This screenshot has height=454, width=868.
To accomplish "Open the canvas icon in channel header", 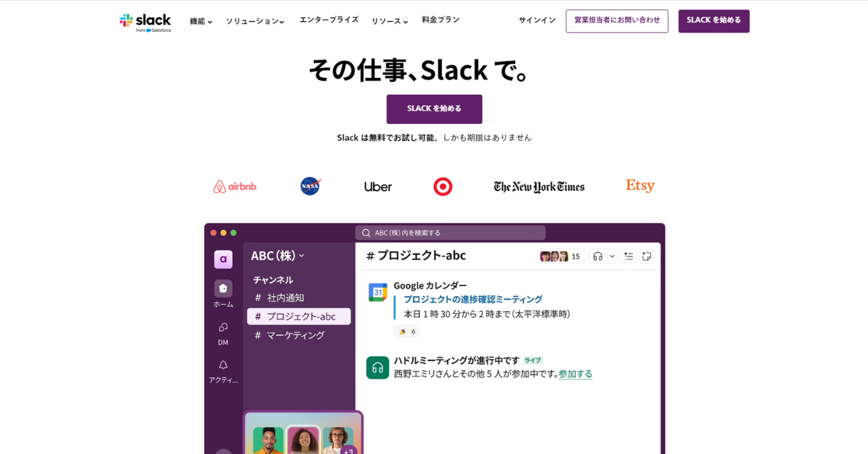I will pyautogui.click(x=647, y=256).
